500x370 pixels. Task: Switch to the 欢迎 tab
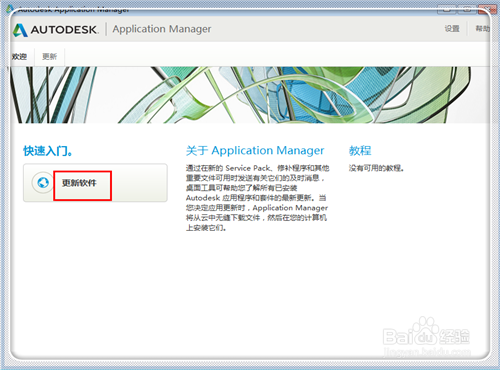pos(19,57)
